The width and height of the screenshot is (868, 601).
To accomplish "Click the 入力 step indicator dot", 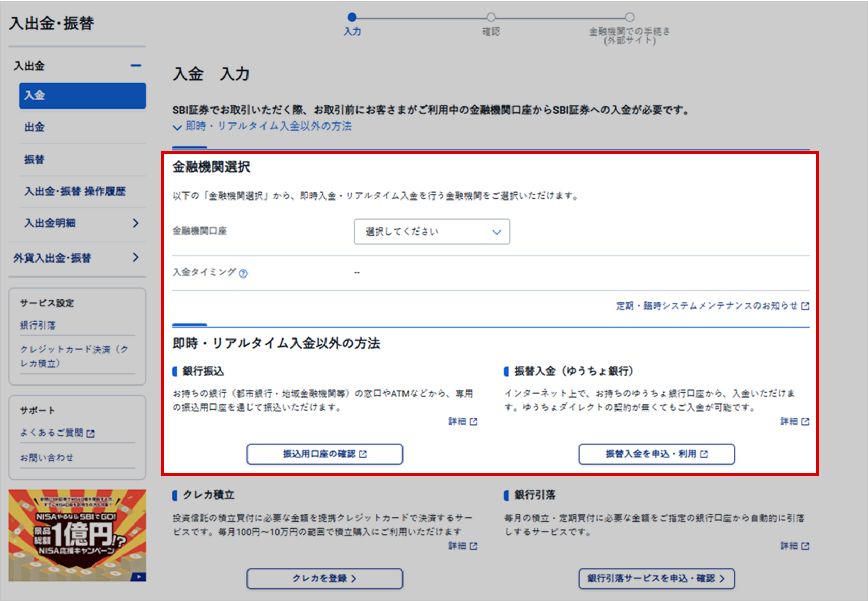I will point(352,17).
